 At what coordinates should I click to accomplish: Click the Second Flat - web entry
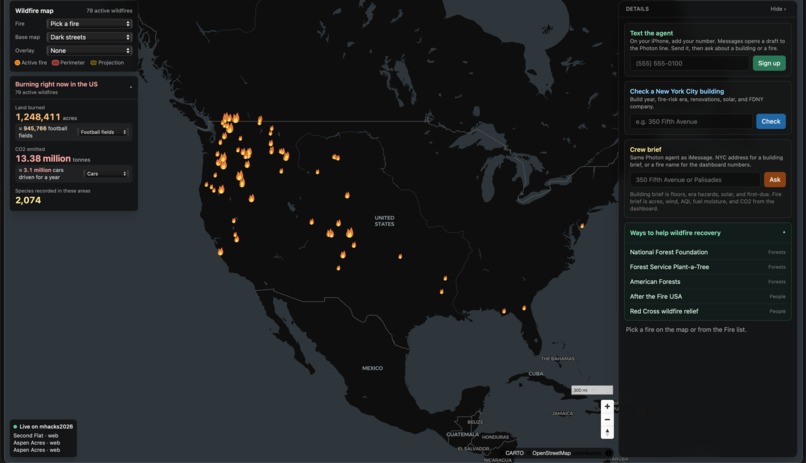point(35,435)
